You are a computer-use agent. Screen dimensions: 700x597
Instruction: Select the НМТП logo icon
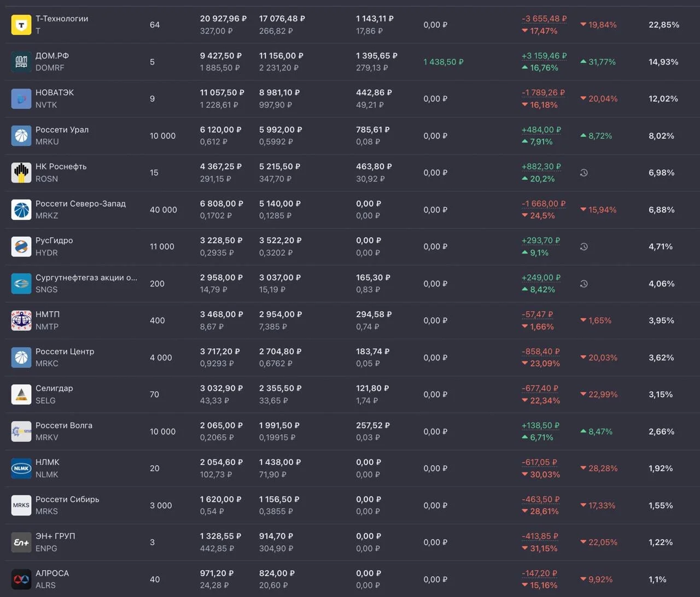(21, 320)
